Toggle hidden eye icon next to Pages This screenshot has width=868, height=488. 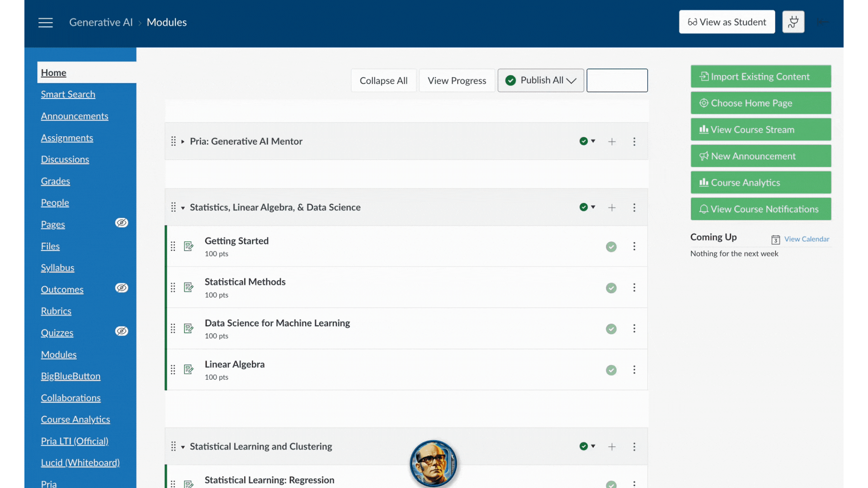pos(122,223)
